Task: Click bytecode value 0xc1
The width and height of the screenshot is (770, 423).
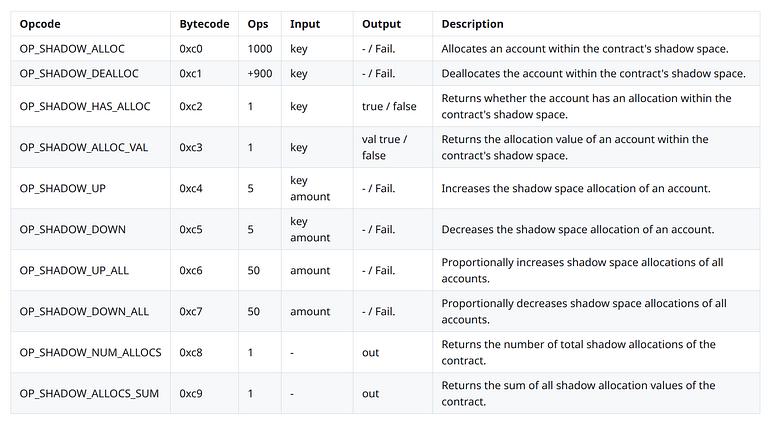Action: coord(191,73)
